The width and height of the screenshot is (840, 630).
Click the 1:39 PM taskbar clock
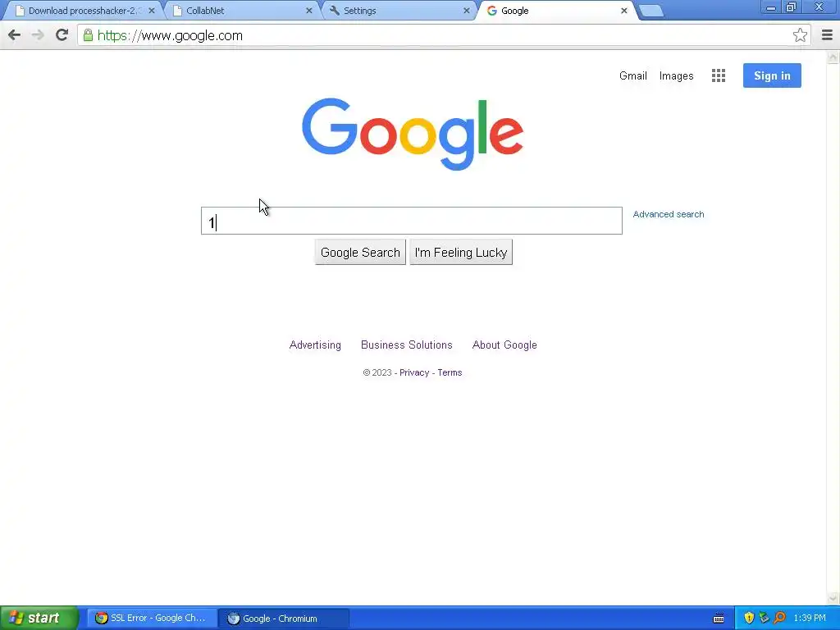(810, 618)
